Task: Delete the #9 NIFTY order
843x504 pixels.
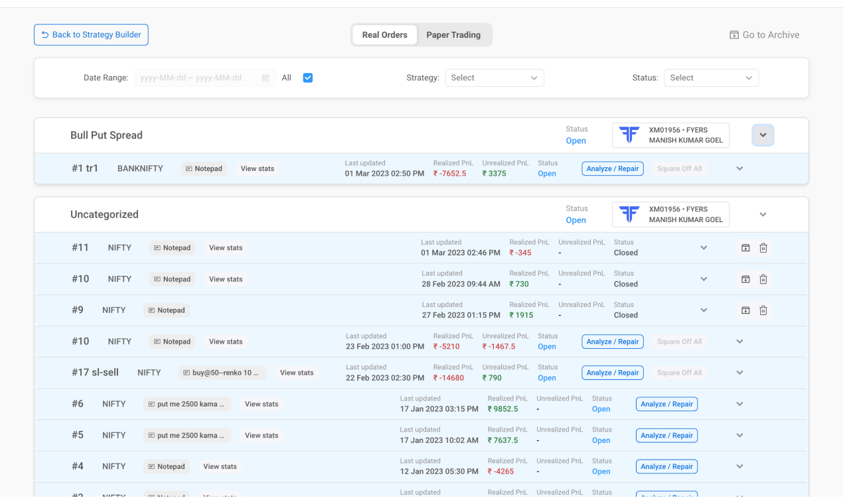Action: click(x=763, y=310)
